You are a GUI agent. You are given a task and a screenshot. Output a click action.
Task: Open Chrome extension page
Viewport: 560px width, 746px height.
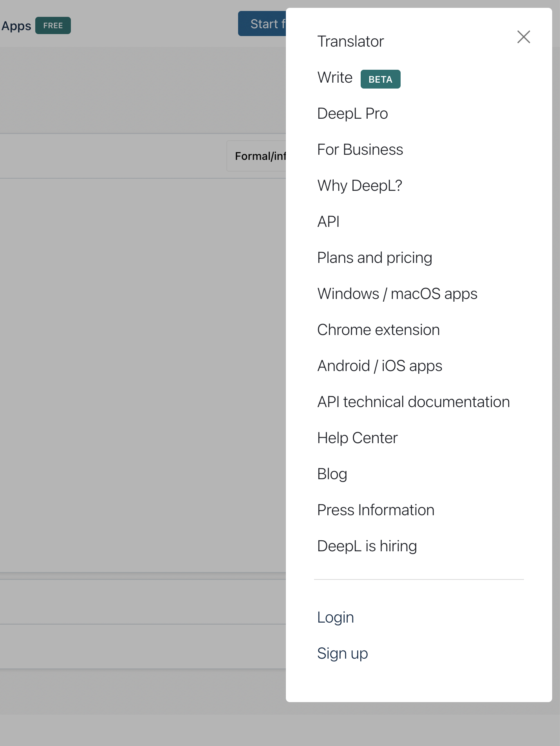coord(378,330)
